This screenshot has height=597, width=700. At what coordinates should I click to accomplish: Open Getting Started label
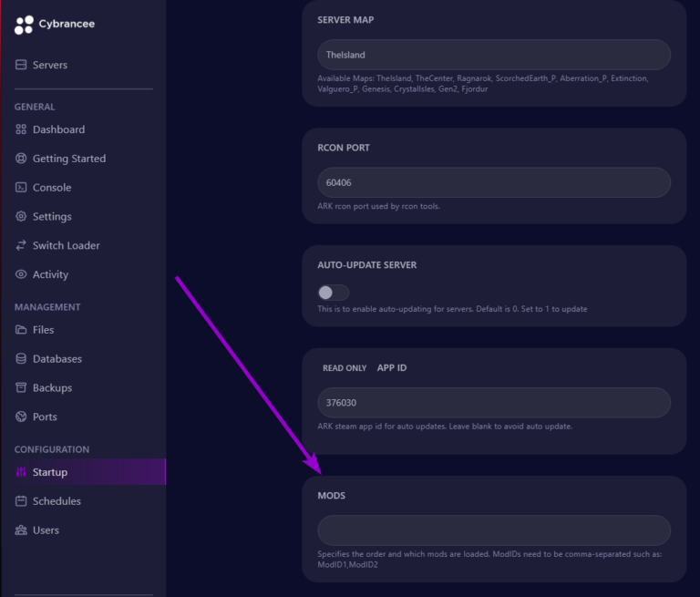[69, 159]
